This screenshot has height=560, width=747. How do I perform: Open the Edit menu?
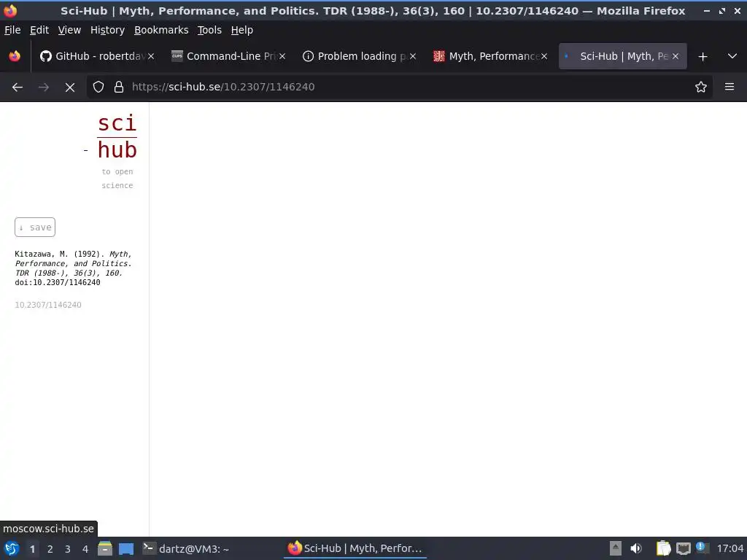point(39,30)
